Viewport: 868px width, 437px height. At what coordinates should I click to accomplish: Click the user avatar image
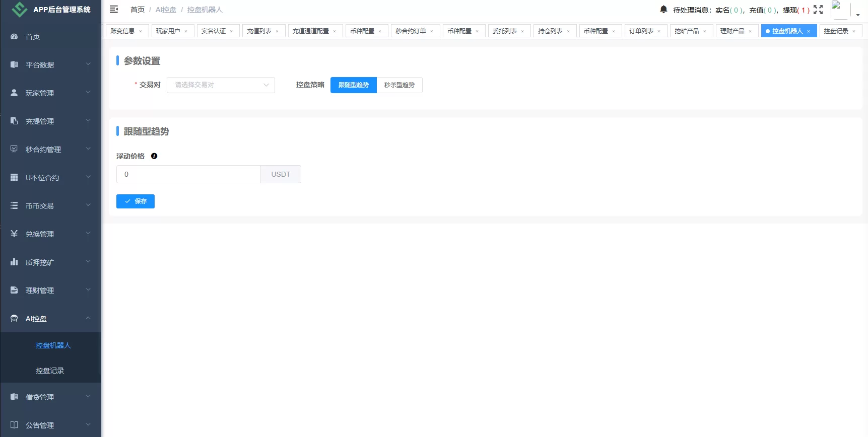tap(839, 10)
